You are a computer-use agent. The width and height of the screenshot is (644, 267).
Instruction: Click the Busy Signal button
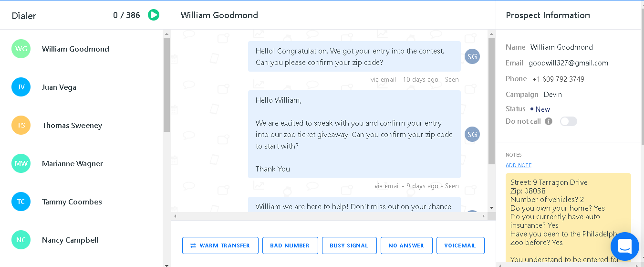pos(349,246)
